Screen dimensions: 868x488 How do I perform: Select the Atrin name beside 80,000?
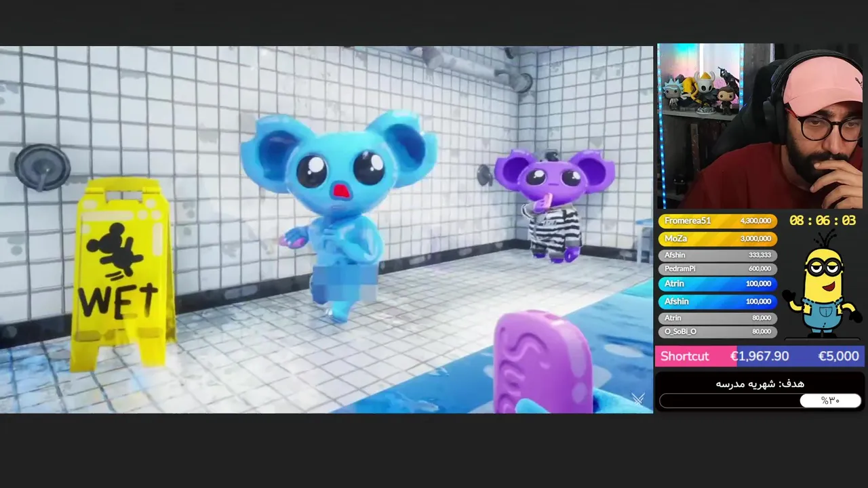coord(673,318)
